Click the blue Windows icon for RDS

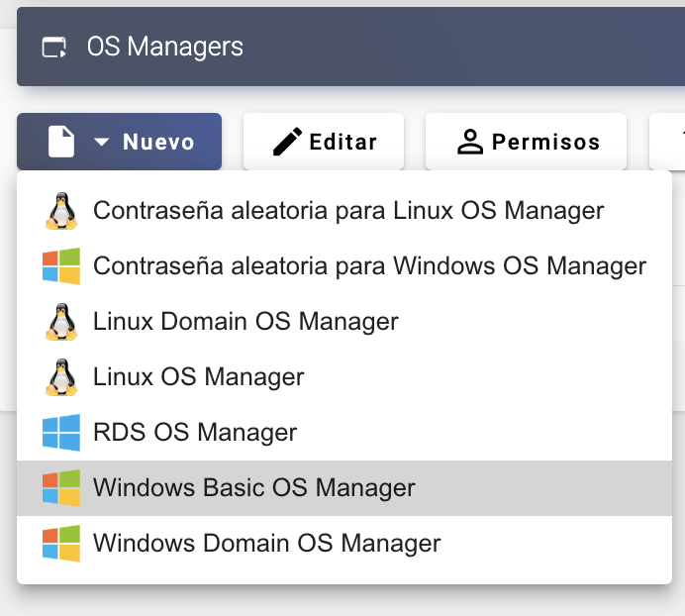point(61,433)
